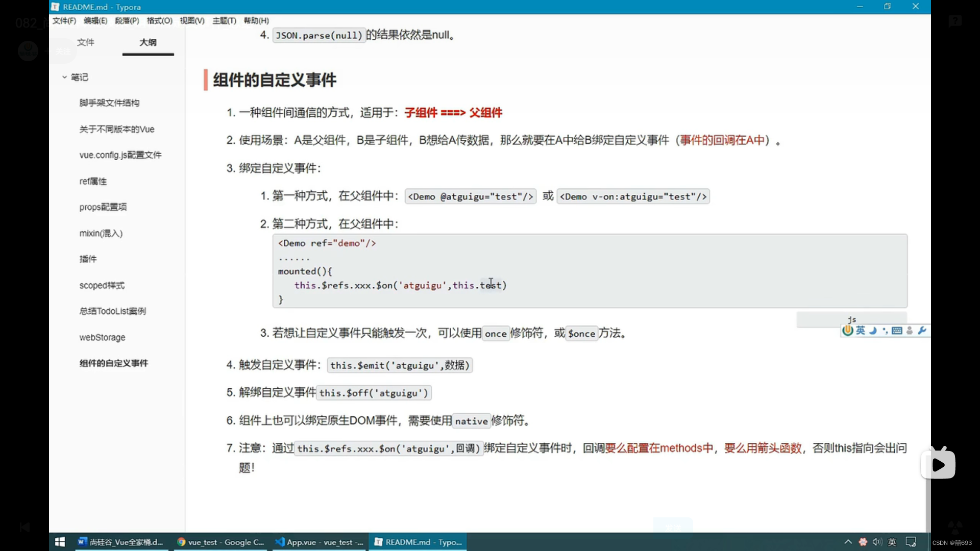The width and height of the screenshot is (980, 551).
Task: Toggle IME floating toolbar 英 language mode
Action: click(861, 331)
